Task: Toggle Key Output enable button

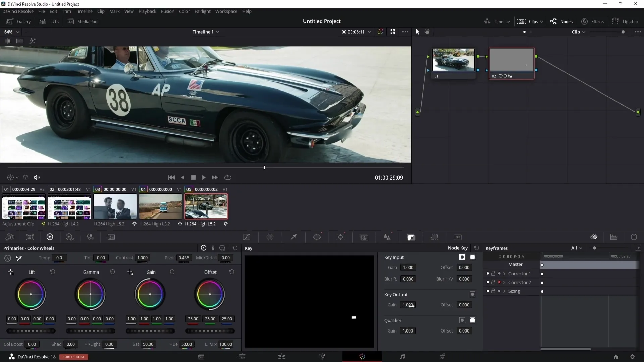Action: (x=472, y=294)
